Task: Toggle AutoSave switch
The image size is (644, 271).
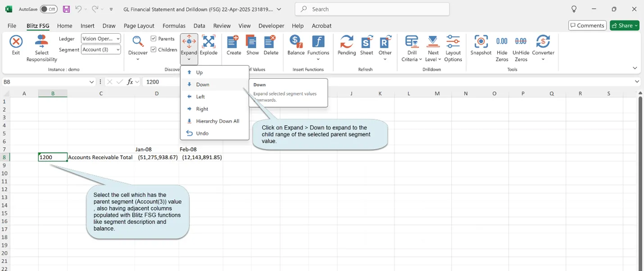Action: coord(49,9)
